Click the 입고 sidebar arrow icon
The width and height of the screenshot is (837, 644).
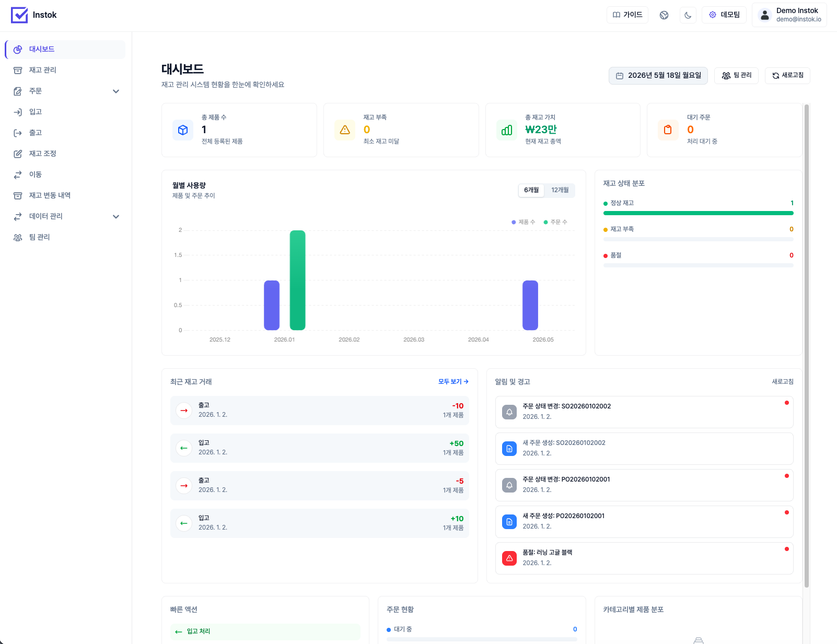[18, 112]
